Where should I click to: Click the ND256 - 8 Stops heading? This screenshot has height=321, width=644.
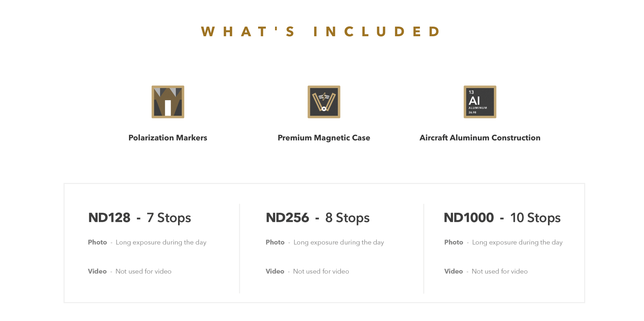pyautogui.click(x=317, y=218)
